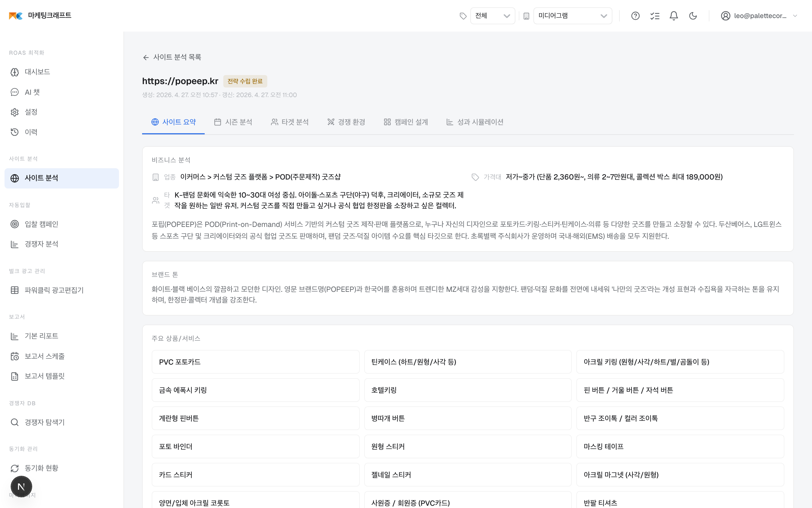The height and width of the screenshot is (508, 812).
Task: Click the 경쟁자 탐색기 magnifier icon
Action: (15, 422)
